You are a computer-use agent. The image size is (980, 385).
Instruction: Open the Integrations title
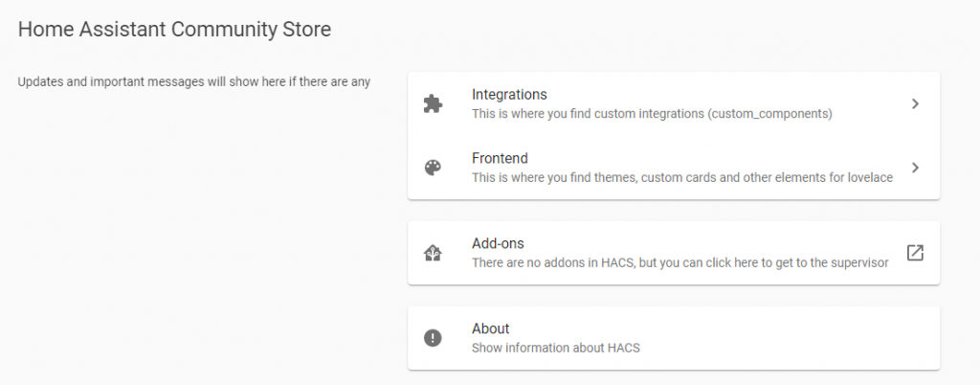(509, 95)
